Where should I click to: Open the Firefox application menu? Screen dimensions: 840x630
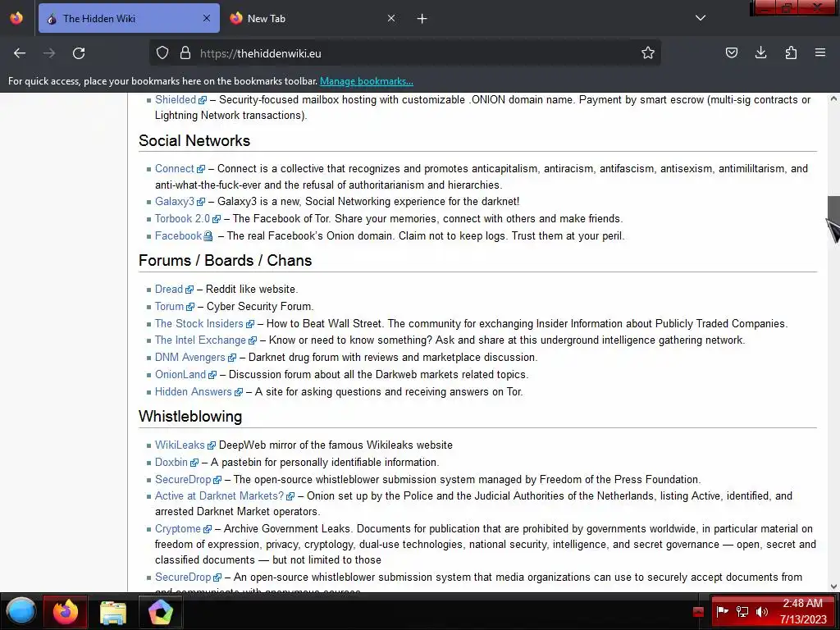point(820,53)
